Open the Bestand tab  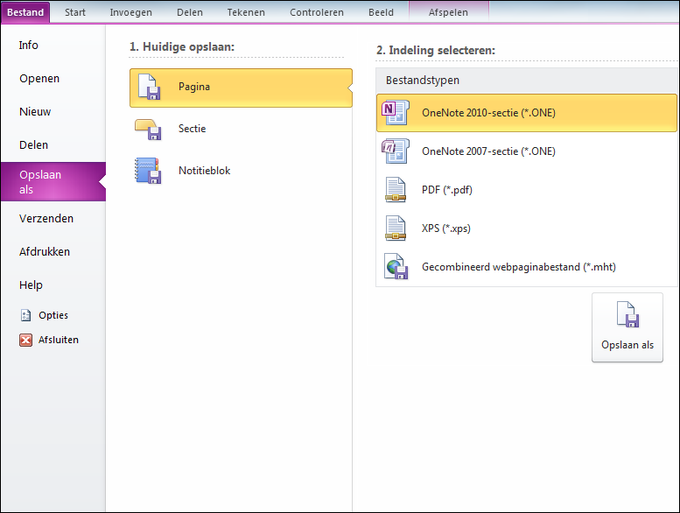[25, 12]
